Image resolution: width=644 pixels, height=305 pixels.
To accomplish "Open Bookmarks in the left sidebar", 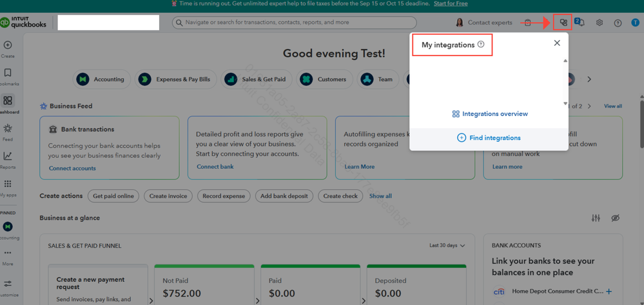I will tap(7, 73).
